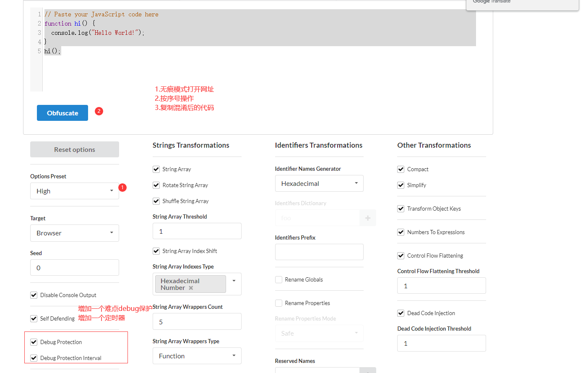588x373 pixels.
Task: Remove the Hexadecimal Number tag
Action: (x=191, y=288)
